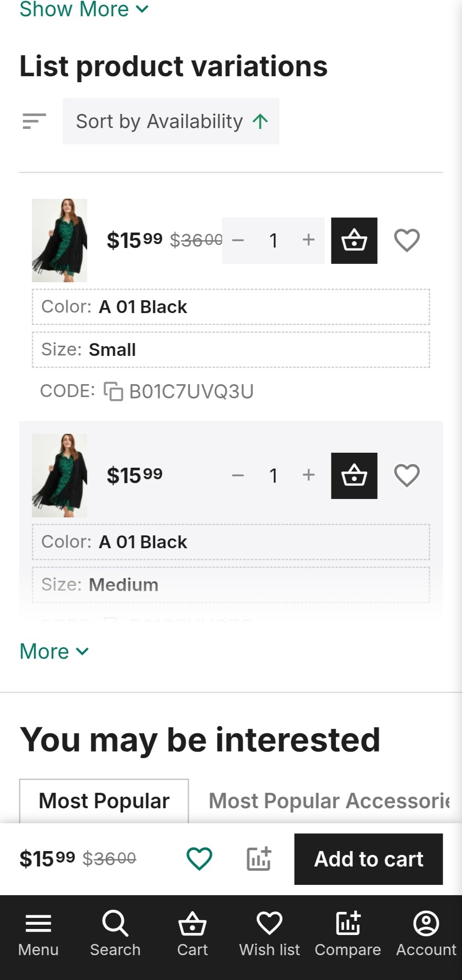This screenshot has height=980, width=462.
Task: Increase quantity for Small variation
Action: (x=308, y=240)
